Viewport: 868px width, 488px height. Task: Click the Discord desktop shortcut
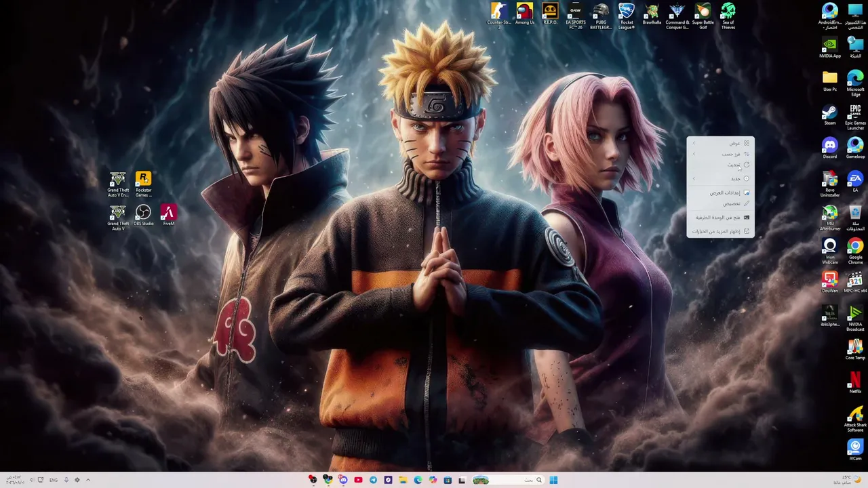point(830,148)
